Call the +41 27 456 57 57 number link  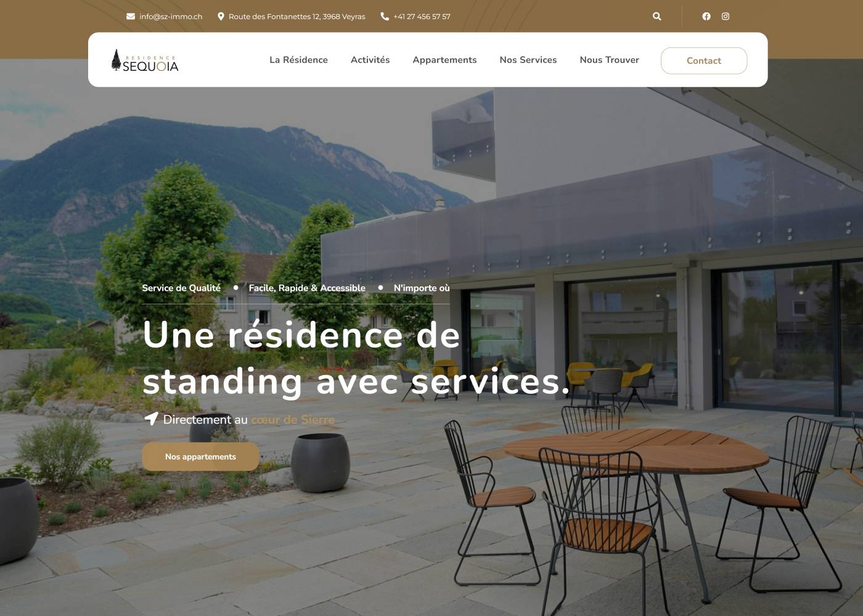tap(422, 17)
